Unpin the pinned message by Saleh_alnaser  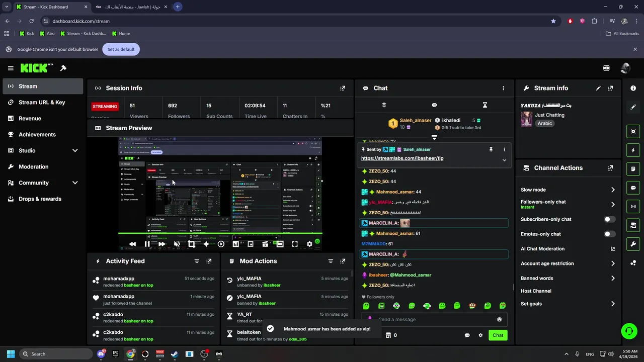pos(491,149)
